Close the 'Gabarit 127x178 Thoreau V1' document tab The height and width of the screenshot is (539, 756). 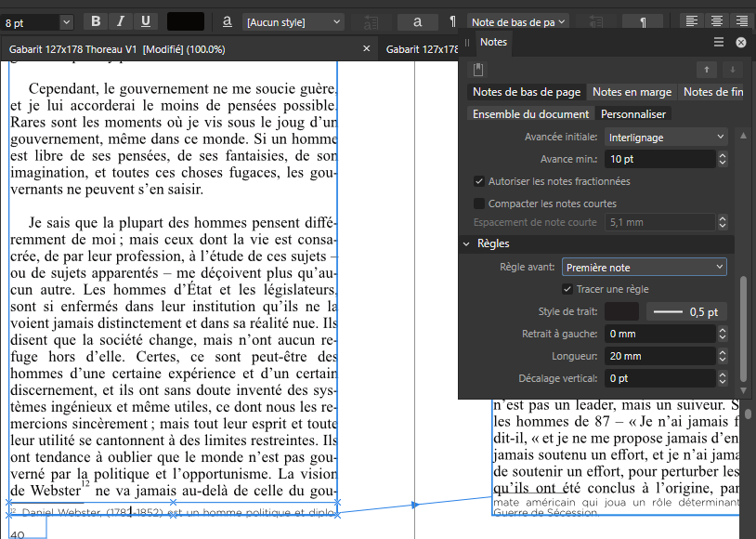click(367, 48)
